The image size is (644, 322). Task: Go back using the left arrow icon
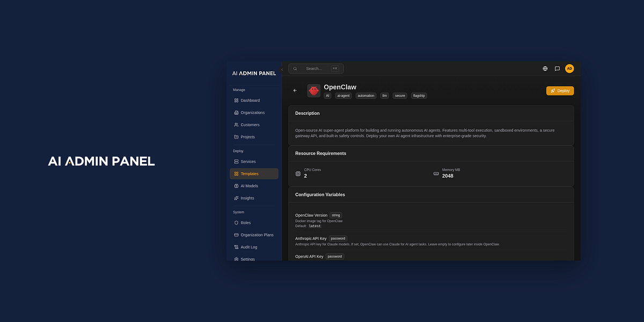pos(295,91)
